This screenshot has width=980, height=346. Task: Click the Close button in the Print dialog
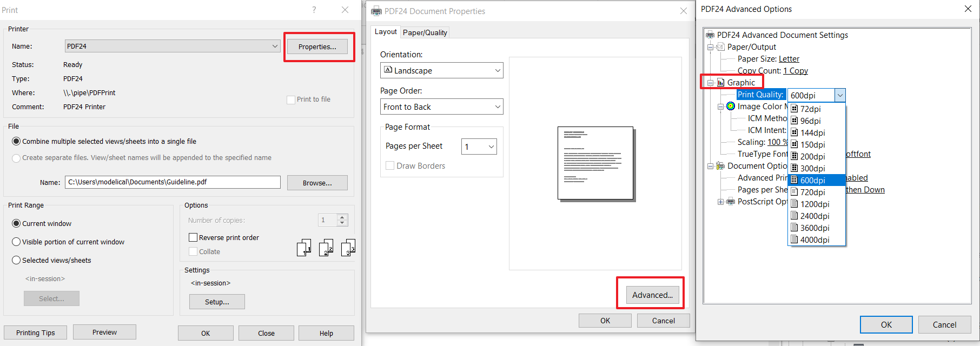pos(266,333)
